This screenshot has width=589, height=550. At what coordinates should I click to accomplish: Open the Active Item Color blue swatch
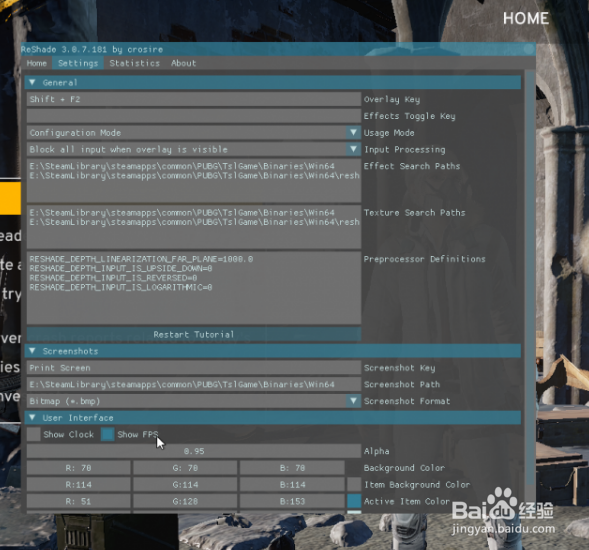pyautogui.click(x=354, y=502)
